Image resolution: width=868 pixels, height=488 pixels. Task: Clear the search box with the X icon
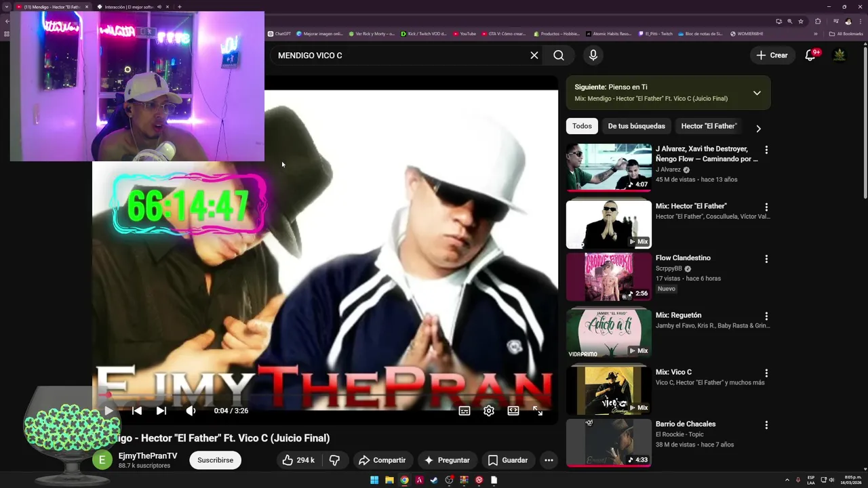pyautogui.click(x=534, y=56)
